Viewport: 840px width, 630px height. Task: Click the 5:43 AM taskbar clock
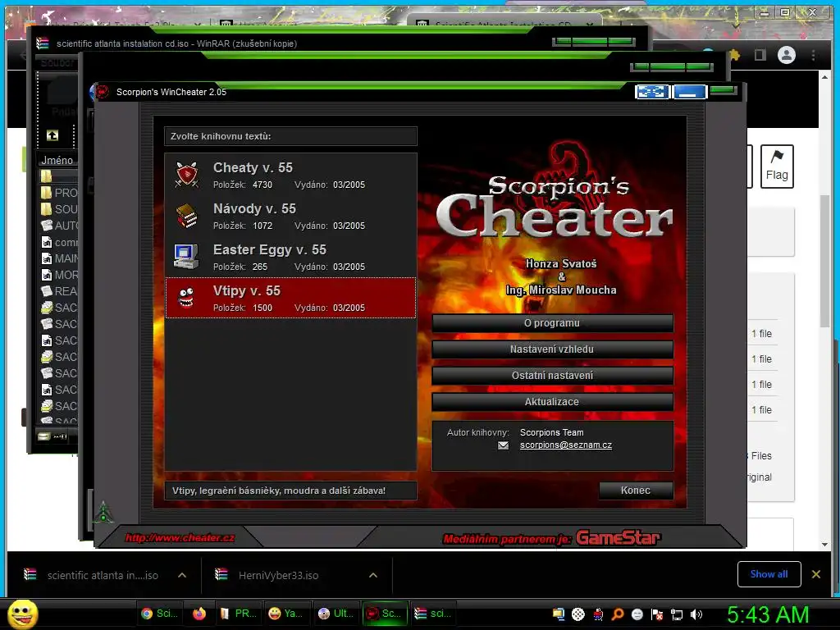tap(768, 614)
